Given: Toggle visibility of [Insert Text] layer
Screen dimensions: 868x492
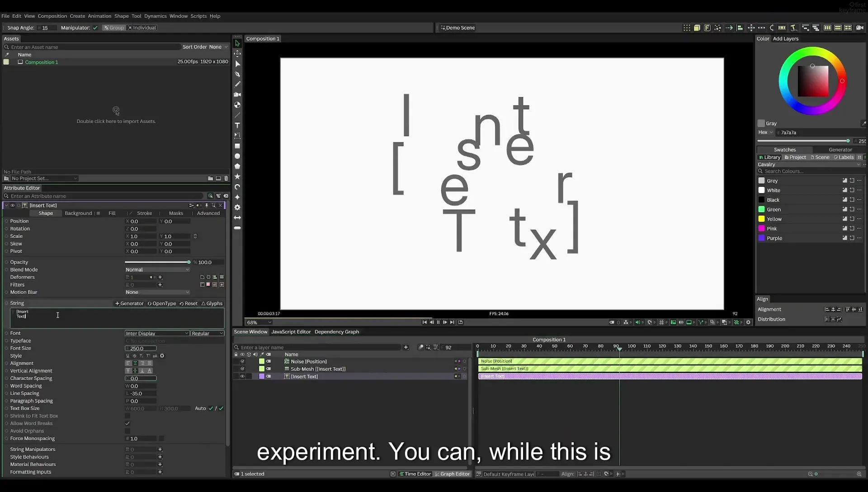Looking at the screenshot, I should pos(242,376).
